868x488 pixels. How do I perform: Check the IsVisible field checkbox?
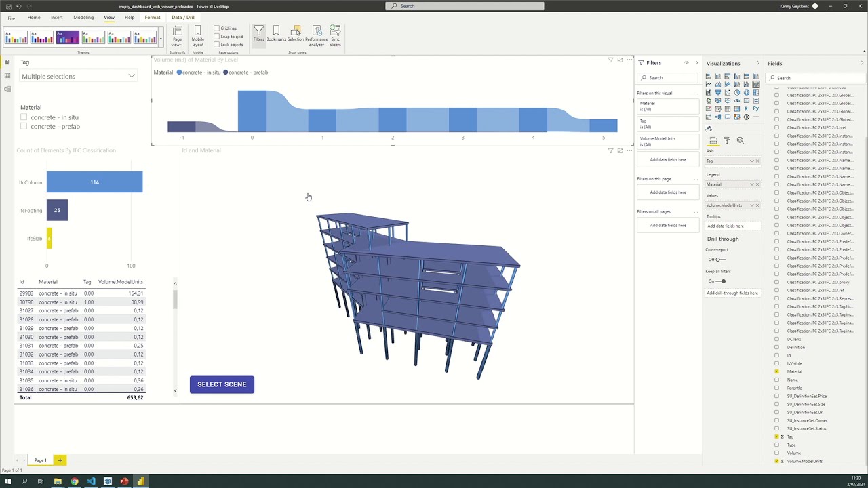point(777,363)
